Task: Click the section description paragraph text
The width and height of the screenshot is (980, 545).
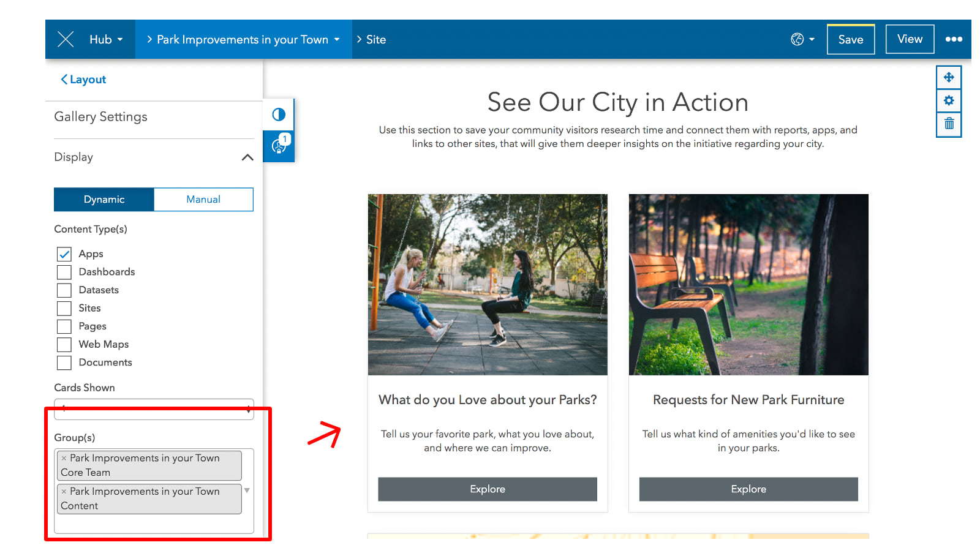Action: click(618, 137)
